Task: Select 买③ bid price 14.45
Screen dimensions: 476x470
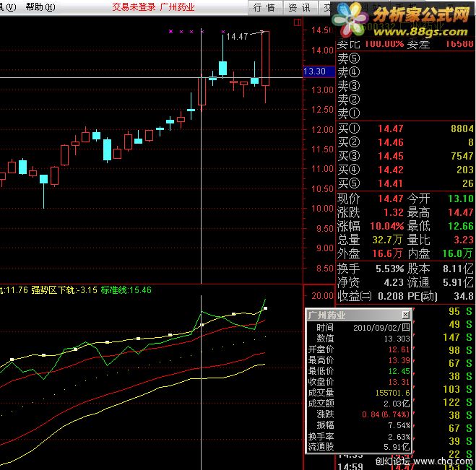Action: [x=390, y=156]
